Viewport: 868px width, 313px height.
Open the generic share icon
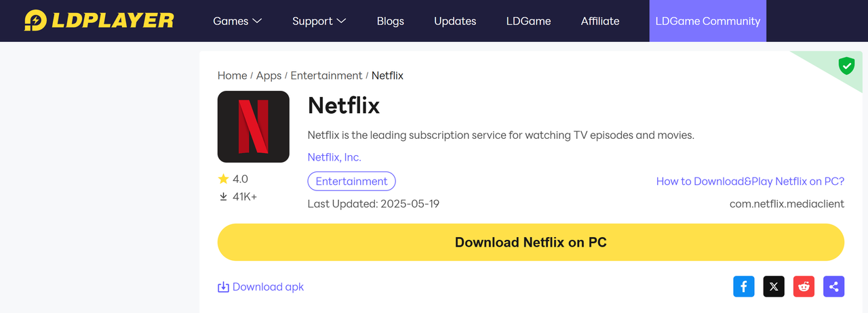833,287
